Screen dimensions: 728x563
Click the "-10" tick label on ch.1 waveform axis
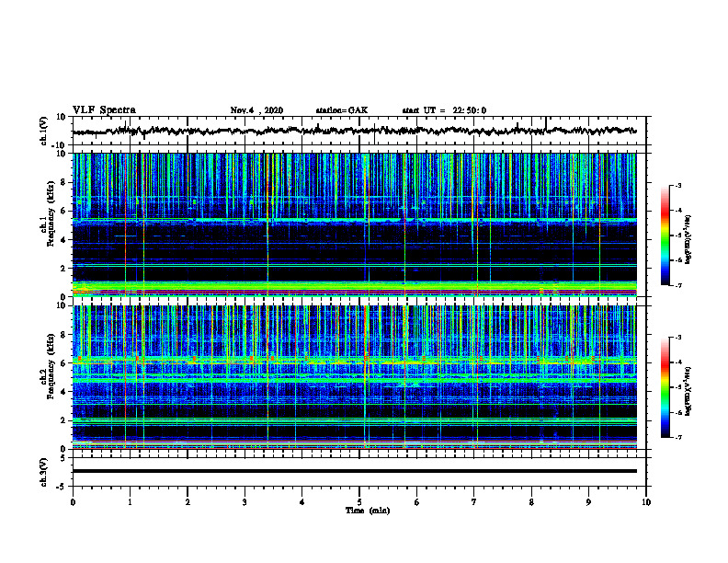point(60,145)
